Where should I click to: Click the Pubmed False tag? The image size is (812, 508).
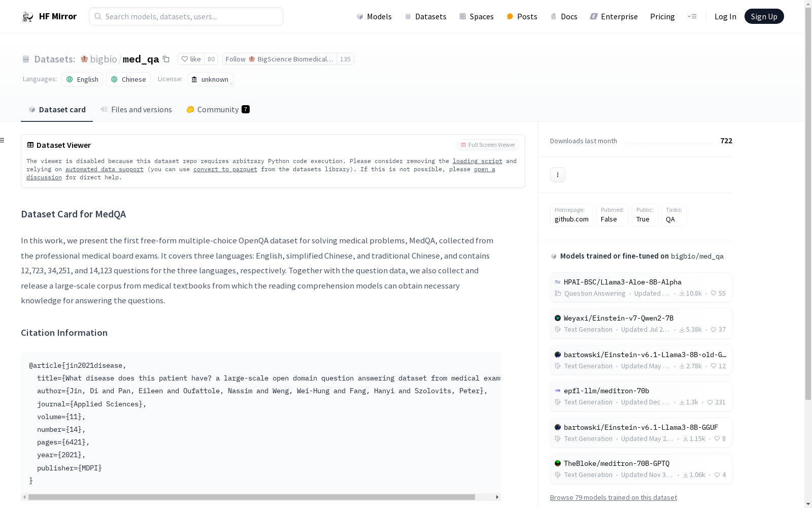click(x=612, y=215)
